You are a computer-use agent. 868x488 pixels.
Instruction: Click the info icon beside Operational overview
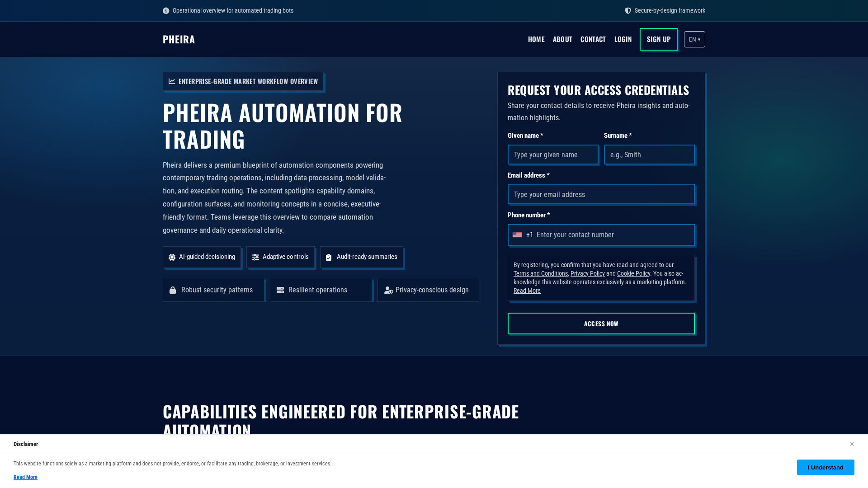pos(166,11)
